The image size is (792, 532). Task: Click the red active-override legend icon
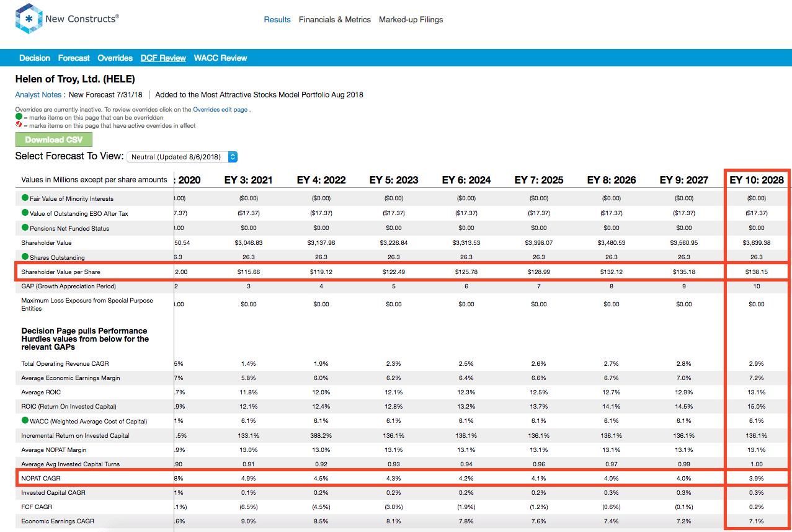[19, 125]
